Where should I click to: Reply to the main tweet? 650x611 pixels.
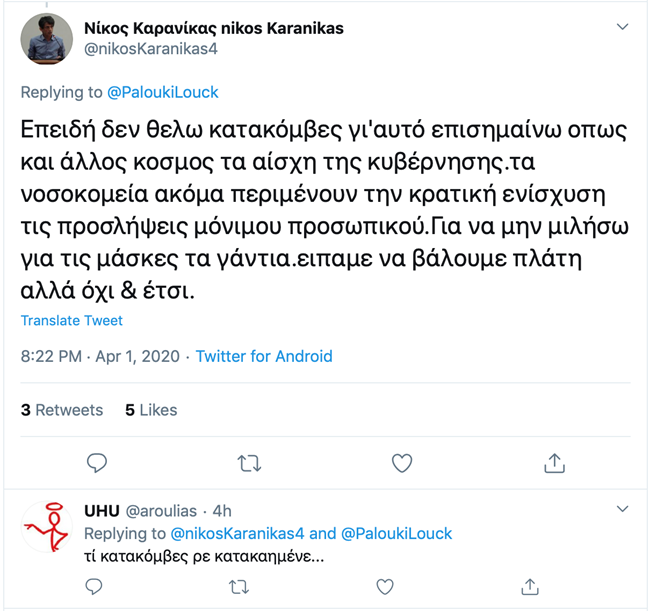tap(97, 463)
